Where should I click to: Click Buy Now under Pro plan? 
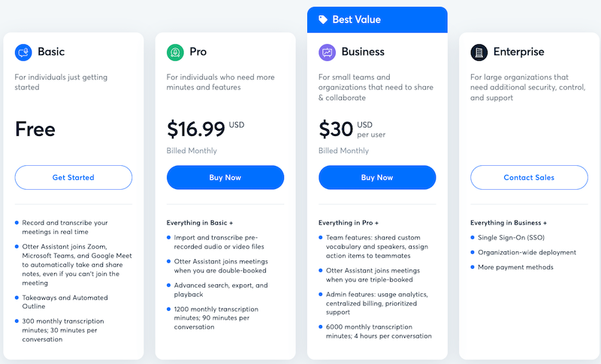pos(225,178)
